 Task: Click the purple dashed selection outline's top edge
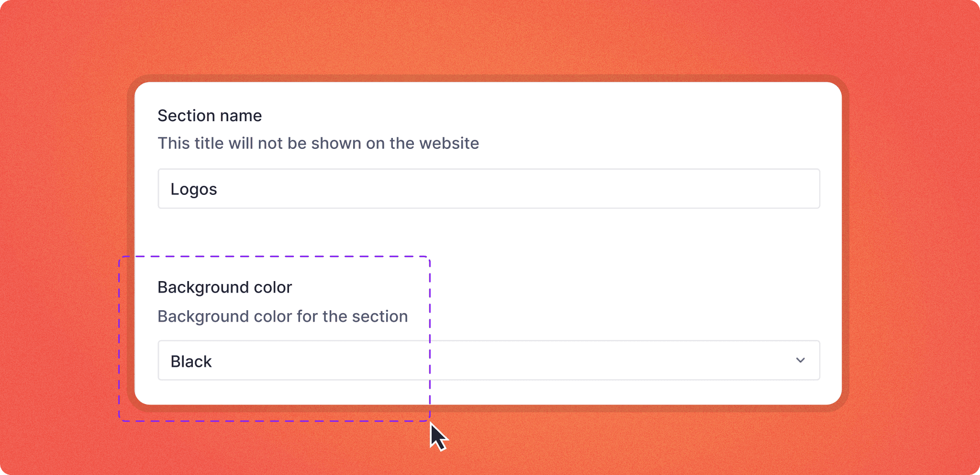point(274,257)
